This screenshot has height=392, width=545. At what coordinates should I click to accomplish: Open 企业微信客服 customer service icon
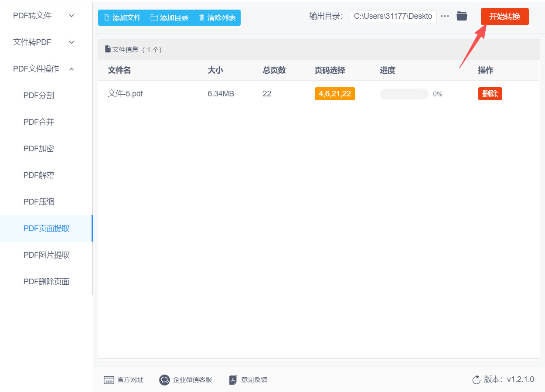click(x=164, y=380)
